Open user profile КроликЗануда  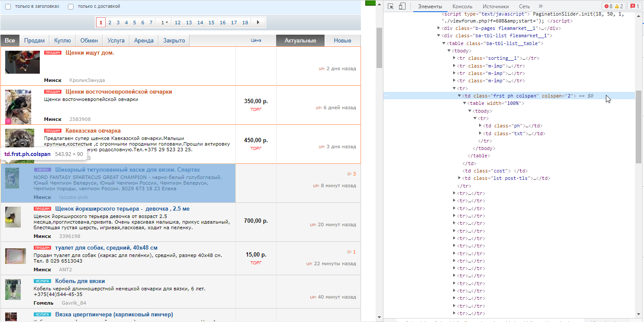click(87, 80)
